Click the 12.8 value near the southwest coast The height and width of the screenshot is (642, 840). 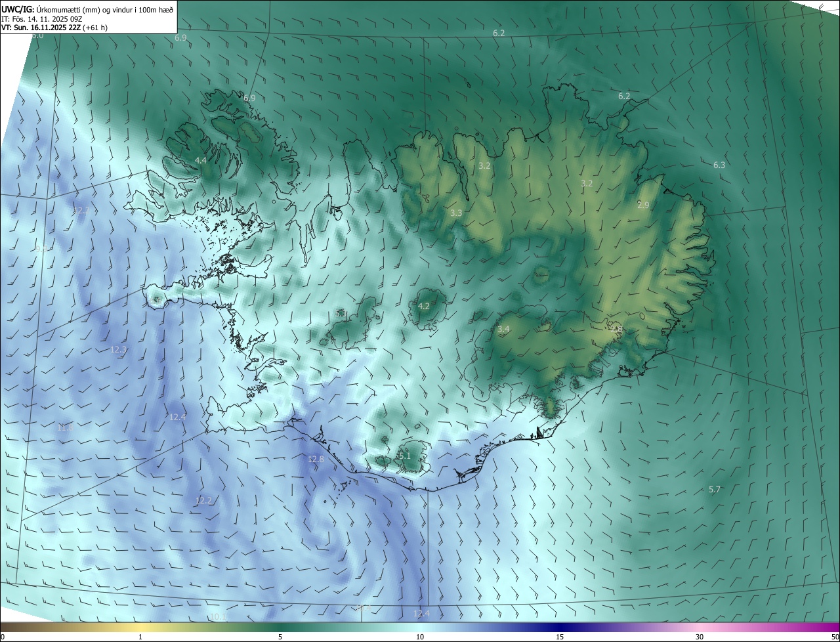click(316, 459)
